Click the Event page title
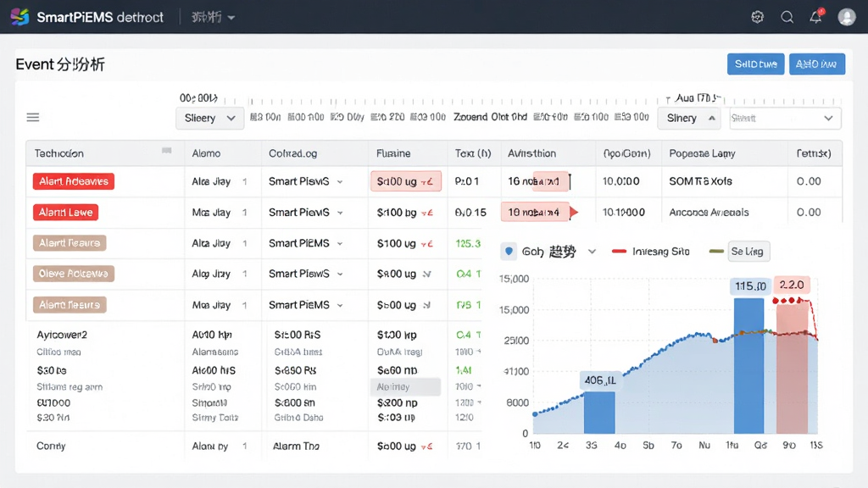The width and height of the screenshot is (868, 488). 60,64
